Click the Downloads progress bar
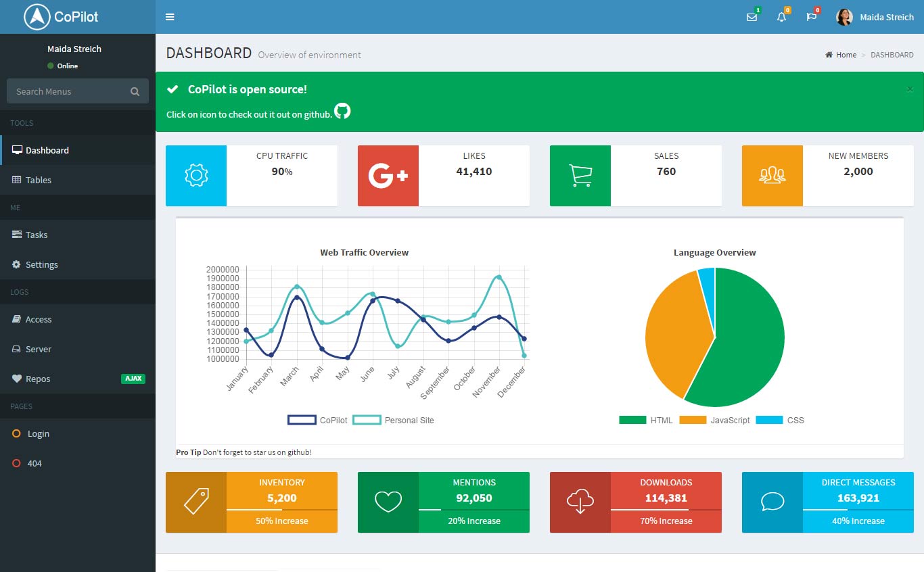Image resolution: width=924 pixels, height=572 pixels. click(x=666, y=509)
